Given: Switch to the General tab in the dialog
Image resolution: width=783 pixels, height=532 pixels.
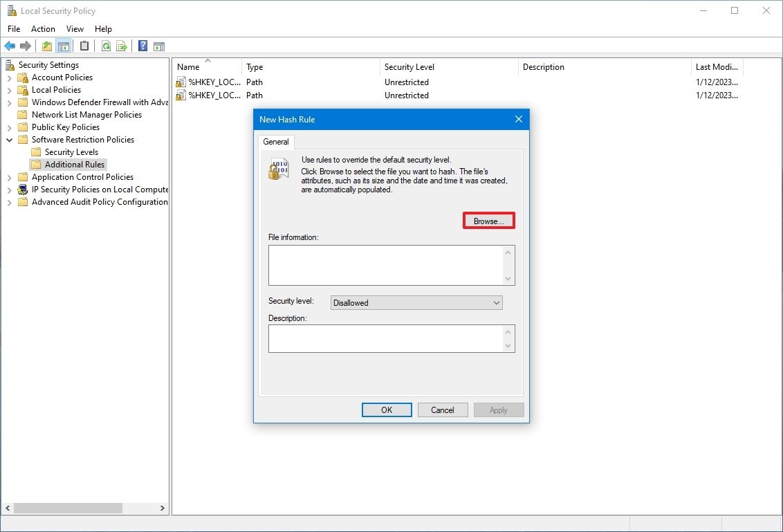Looking at the screenshot, I should point(276,142).
